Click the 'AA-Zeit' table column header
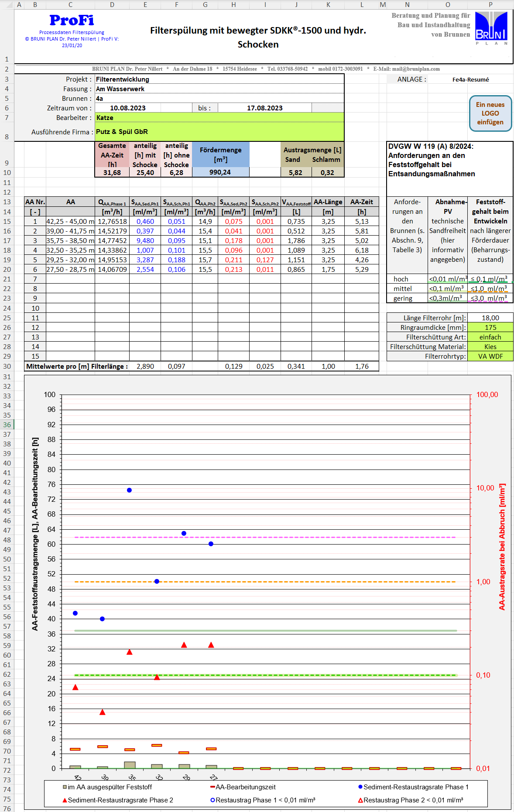The width and height of the screenshot is (514, 812). tap(362, 202)
